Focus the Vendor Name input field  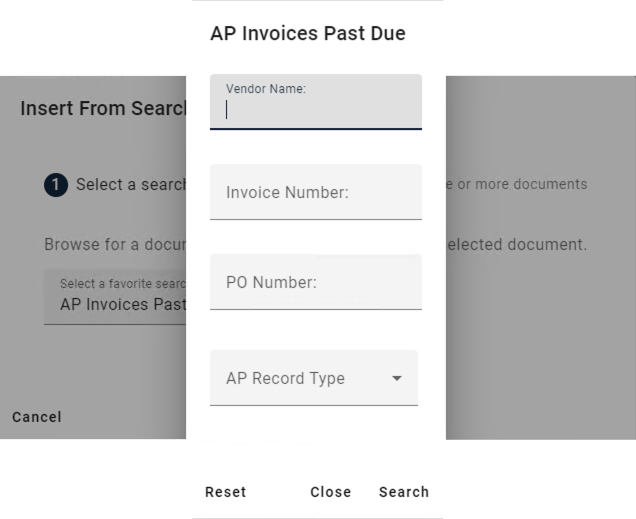pos(315,110)
